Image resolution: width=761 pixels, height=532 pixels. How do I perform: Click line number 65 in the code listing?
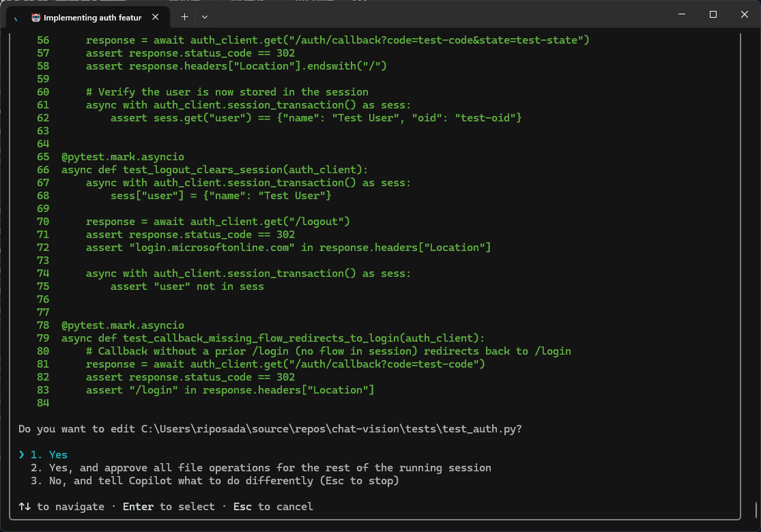point(43,156)
